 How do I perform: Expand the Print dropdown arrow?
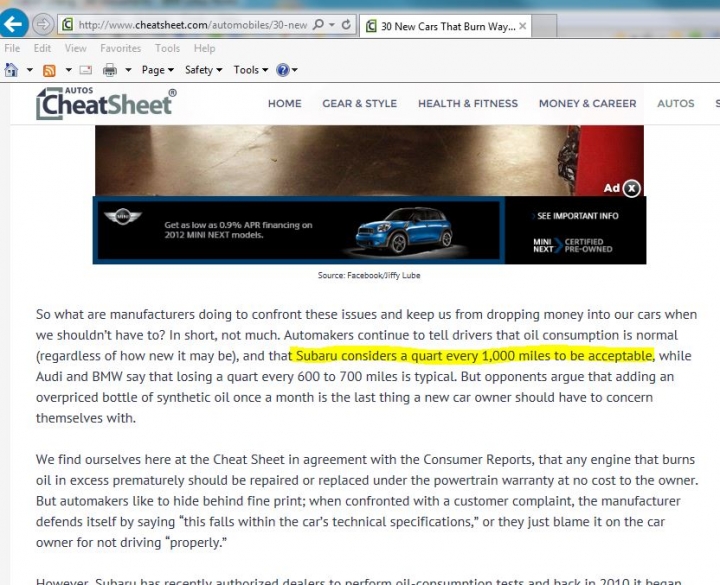(129, 70)
